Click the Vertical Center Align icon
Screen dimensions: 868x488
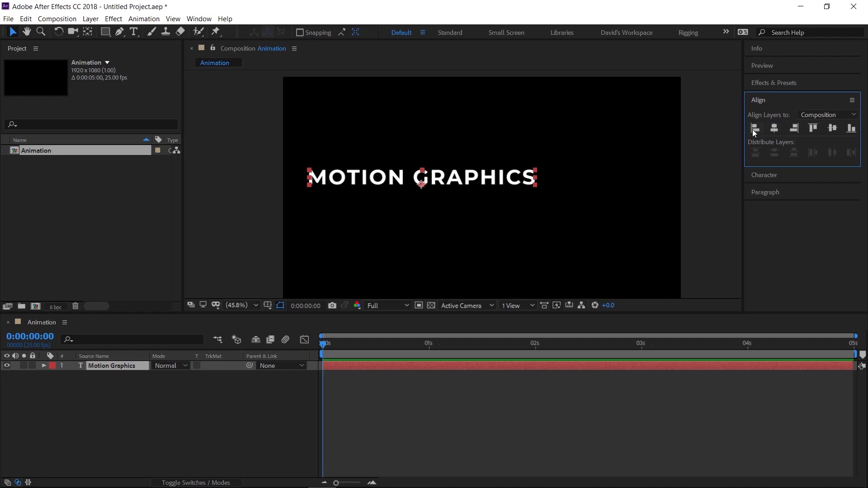pyautogui.click(x=832, y=127)
